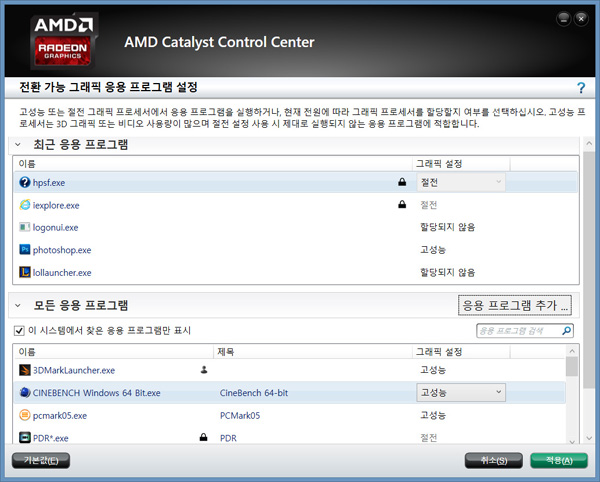Click the lock icon on iexplore.exe row

[x=402, y=204]
